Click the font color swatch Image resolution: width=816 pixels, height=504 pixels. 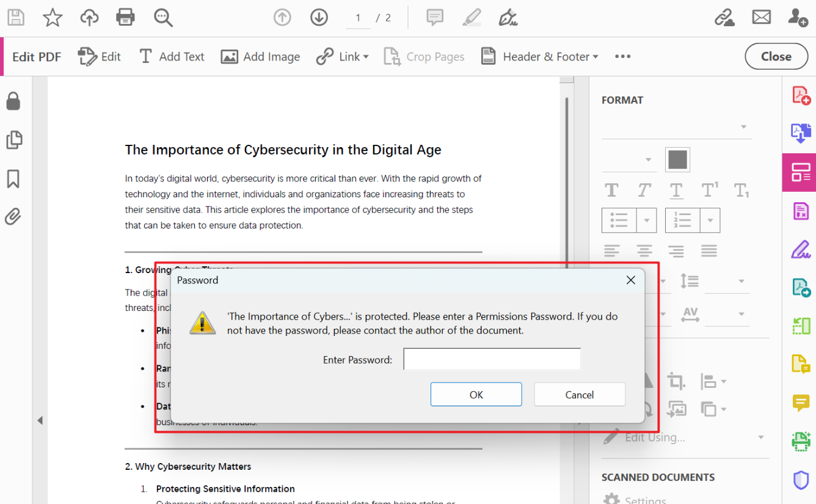(x=678, y=160)
